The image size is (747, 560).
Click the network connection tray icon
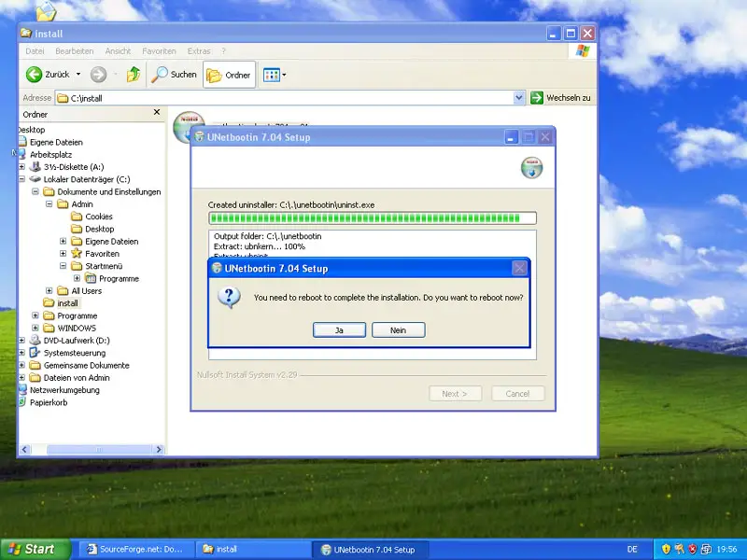coord(706,550)
